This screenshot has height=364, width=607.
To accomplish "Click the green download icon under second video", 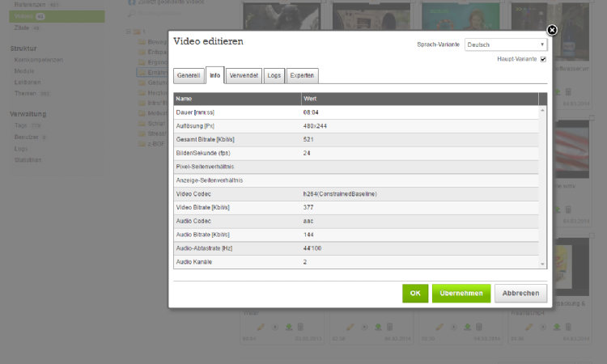I will [378, 327].
